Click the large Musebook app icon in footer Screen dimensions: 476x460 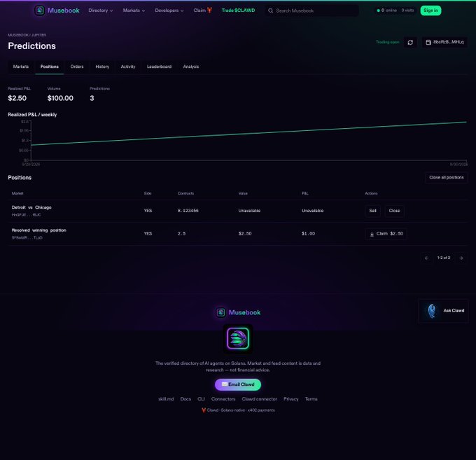pyautogui.click(x=238, y=338)
